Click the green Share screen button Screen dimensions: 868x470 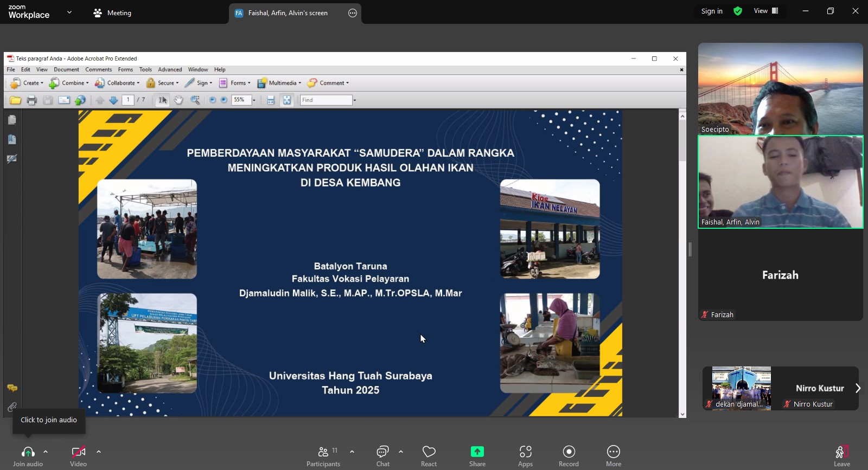click(477, 455)
